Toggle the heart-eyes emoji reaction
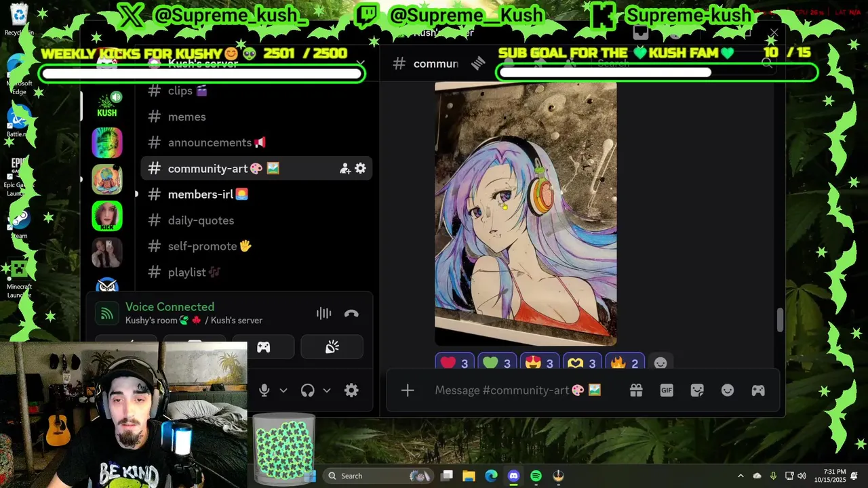The image size is (868, 488). point(540,363)
